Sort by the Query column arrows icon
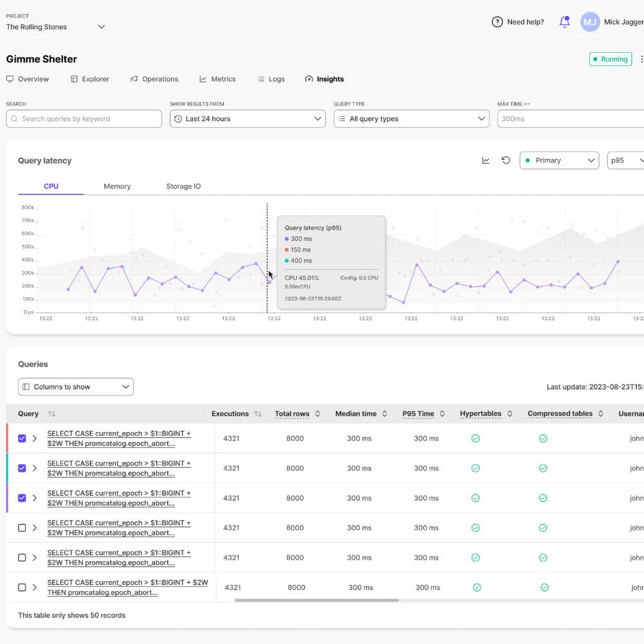The width and height of the screenshot is (644, 644). pyautogui.click(x=52, y=414)
